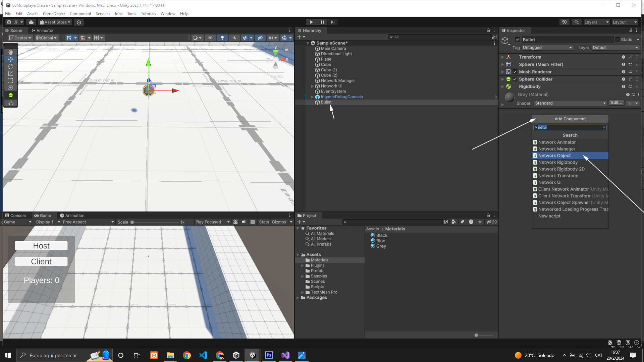
Task: Select Network Transform in component list
Action: [x=558, y=176]
